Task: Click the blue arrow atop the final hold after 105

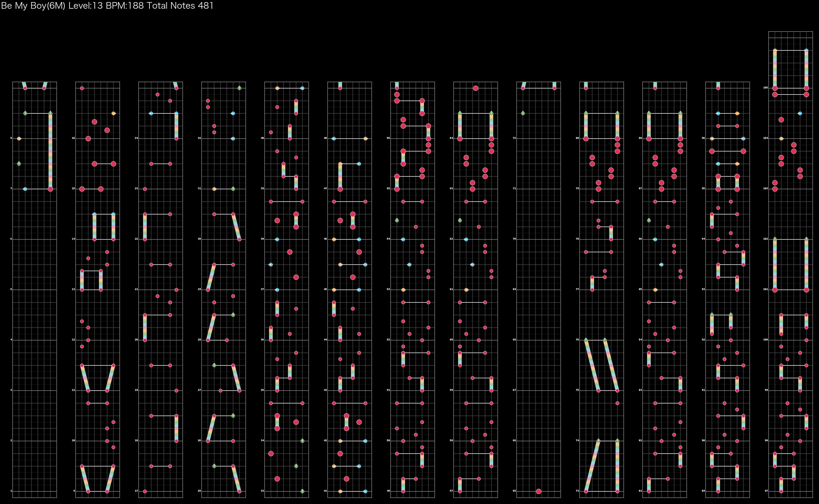Action: 806,51
